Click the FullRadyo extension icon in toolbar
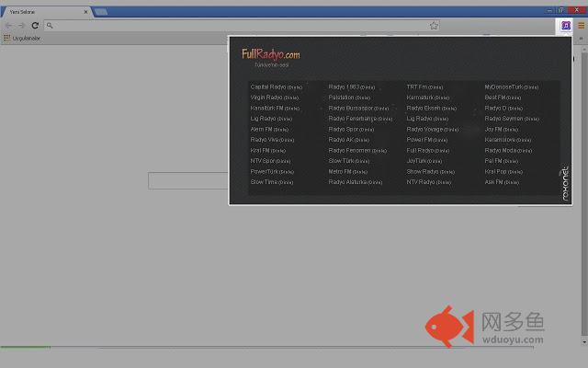The image size is (588, 368). coord(566,26)
